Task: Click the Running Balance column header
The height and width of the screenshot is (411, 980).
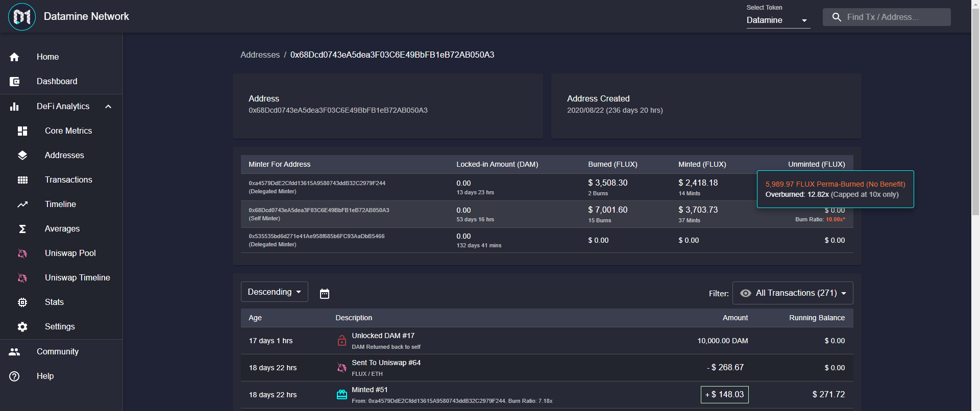Action: tap(817, 318)
